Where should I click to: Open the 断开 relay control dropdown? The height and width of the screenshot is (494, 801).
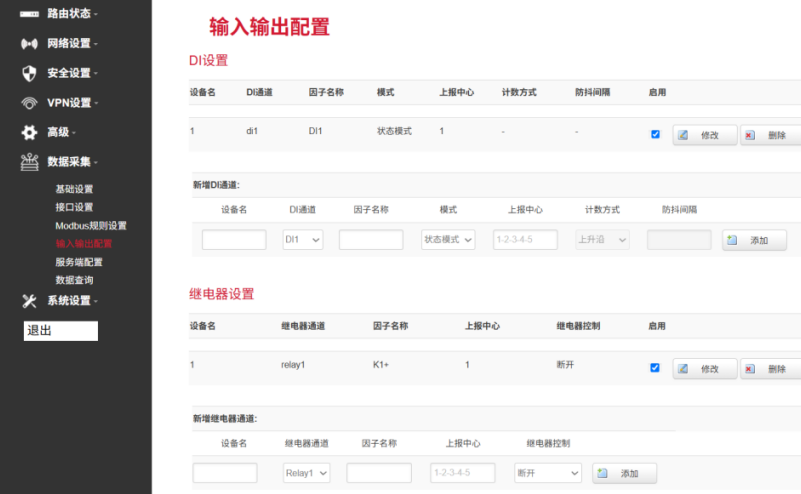pos(548,473)
